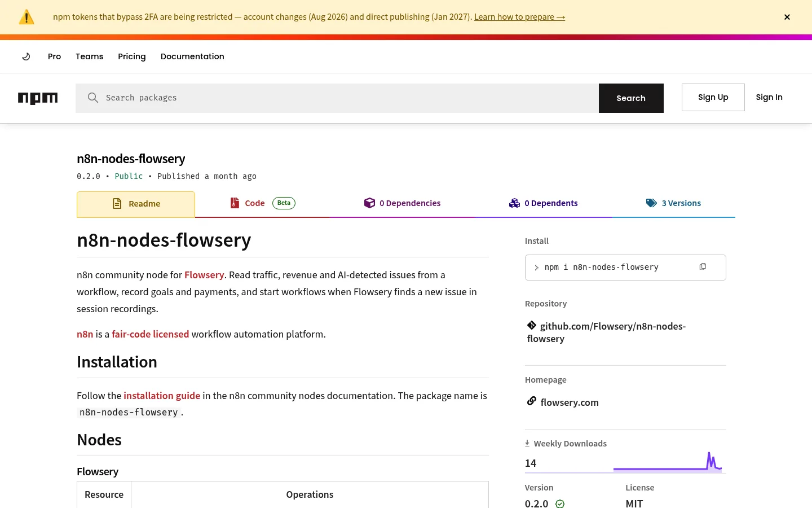Copy the npm install command
The image size is (812, 508).
(x=703, y=266)
